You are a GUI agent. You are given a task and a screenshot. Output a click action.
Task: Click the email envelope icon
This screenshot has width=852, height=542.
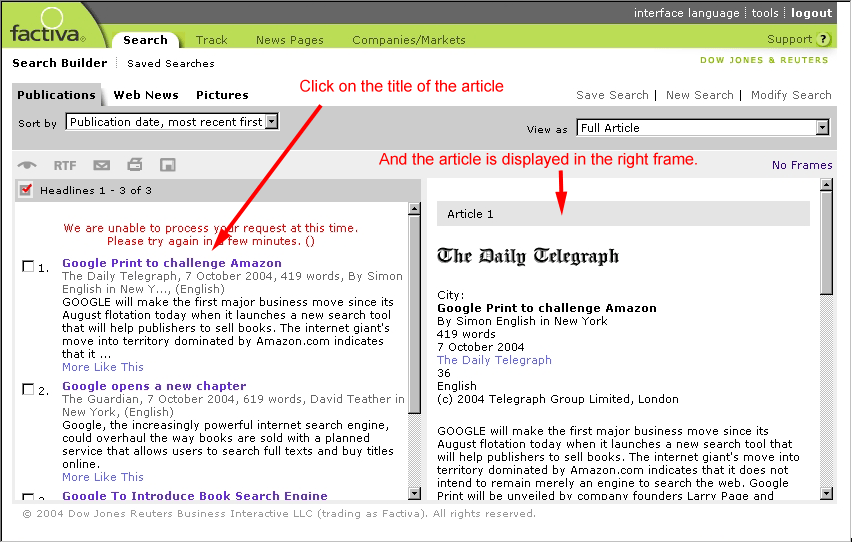tap(101, 165)
